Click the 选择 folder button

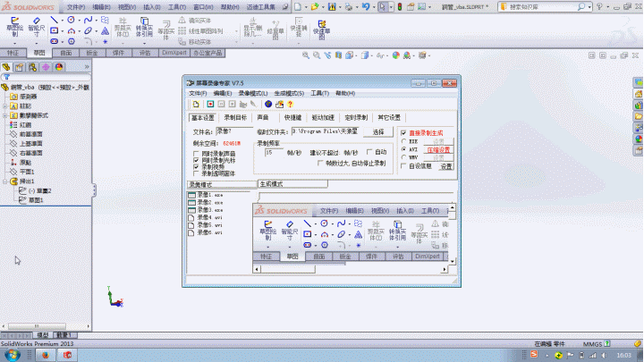[378, 131]
